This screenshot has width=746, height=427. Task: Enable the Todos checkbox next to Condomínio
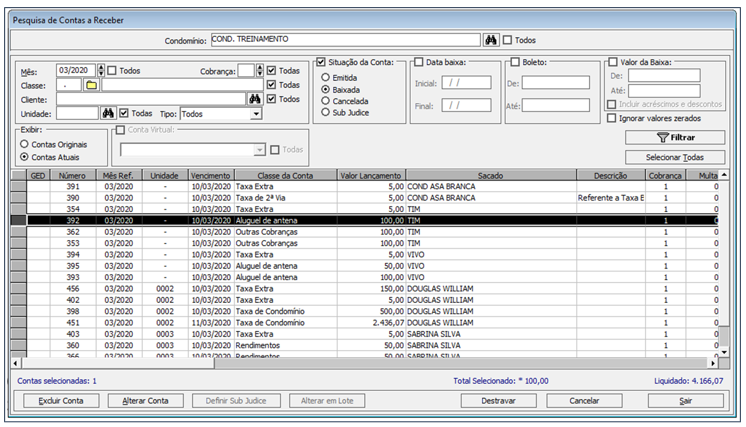coord(508,40)
